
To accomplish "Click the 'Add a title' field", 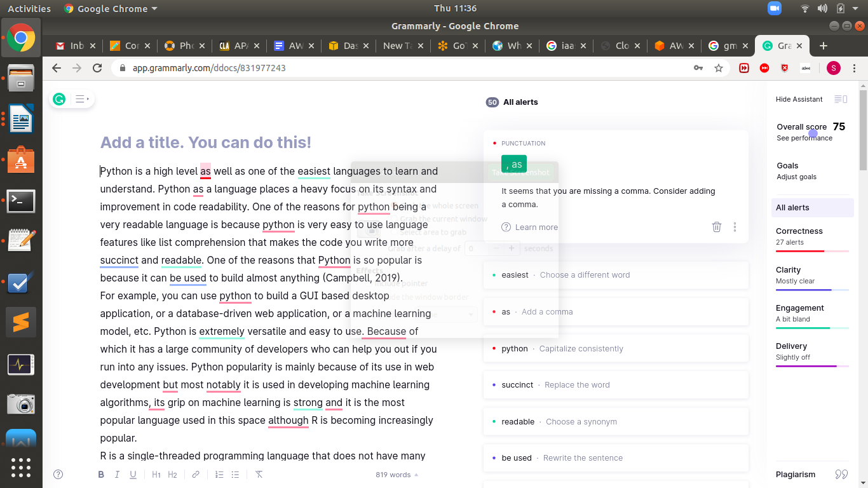I will coord(206,142).
